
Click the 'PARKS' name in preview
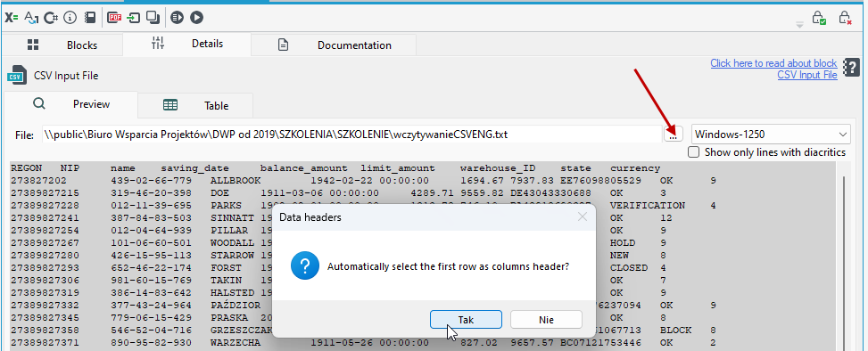coord(226,206)
